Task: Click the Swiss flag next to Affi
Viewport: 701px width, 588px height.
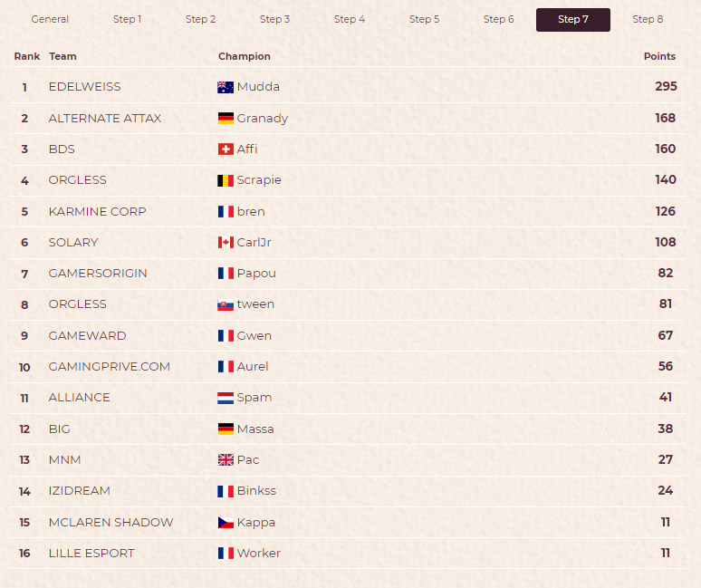Action: (x=226, y=149)
